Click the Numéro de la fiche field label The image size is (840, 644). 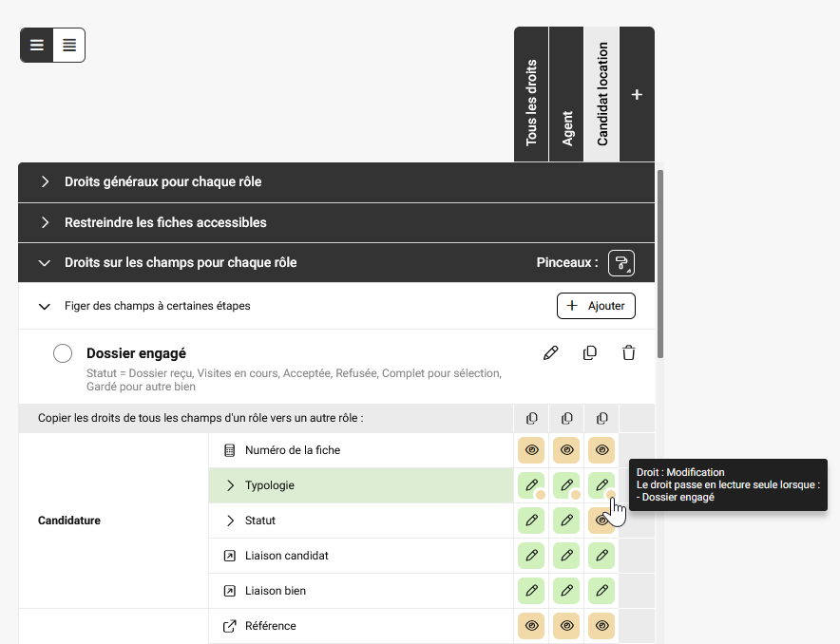click(x=293, y=450)
